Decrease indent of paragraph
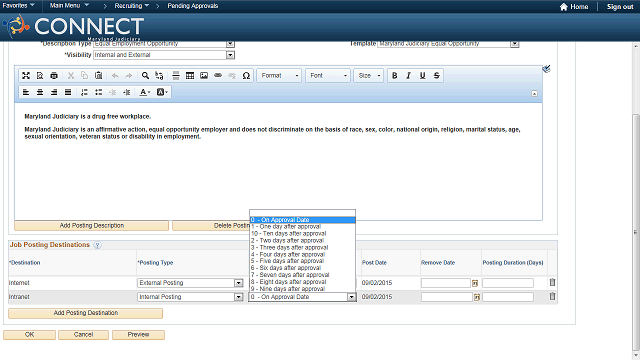640x360 pixels. [x=113, y=92]
